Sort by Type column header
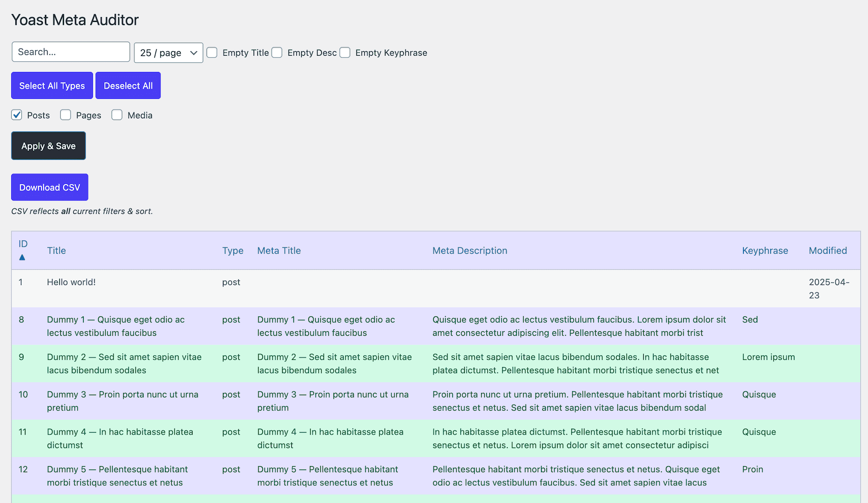868x503 pixels. [233, 251]
